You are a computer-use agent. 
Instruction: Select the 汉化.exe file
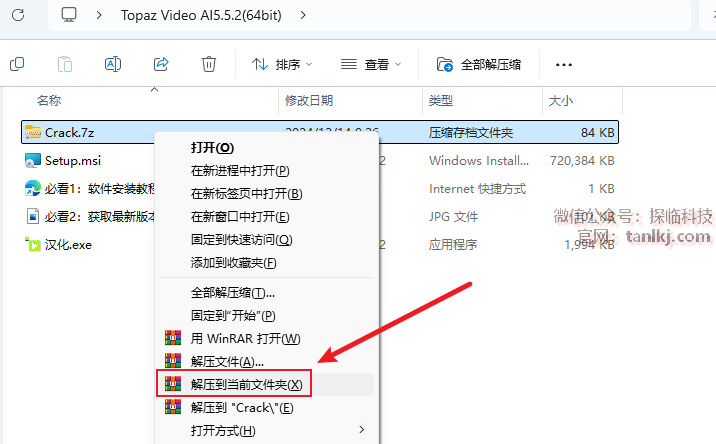(x=68, y=245)
